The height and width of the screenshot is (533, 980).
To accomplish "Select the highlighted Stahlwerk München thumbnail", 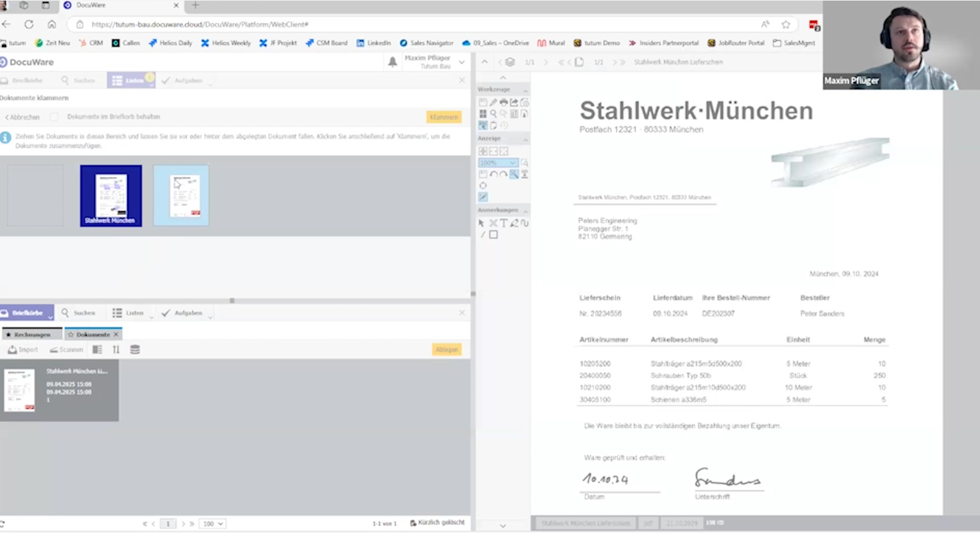I will (x=110, y=196).
